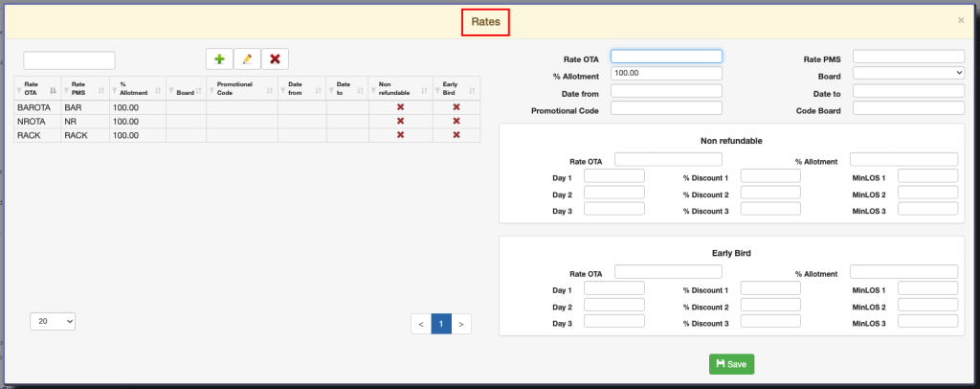Go to previous page in pagination
The image size is (980, 389).
(x=421, y=324)
